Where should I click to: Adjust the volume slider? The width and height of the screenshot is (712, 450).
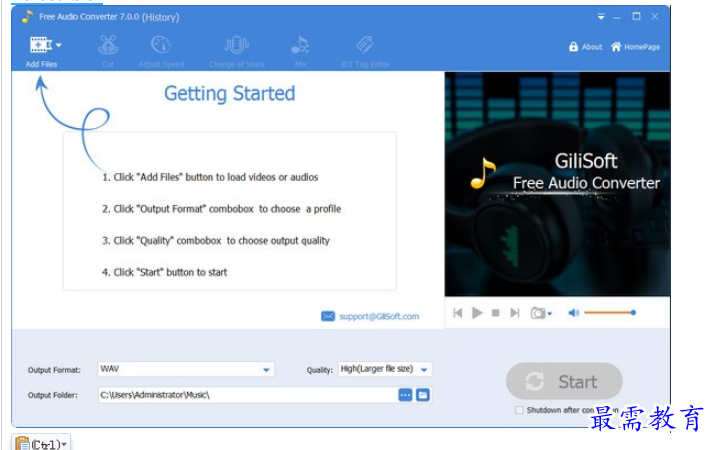pyautogui.click(x=610, y=312)
